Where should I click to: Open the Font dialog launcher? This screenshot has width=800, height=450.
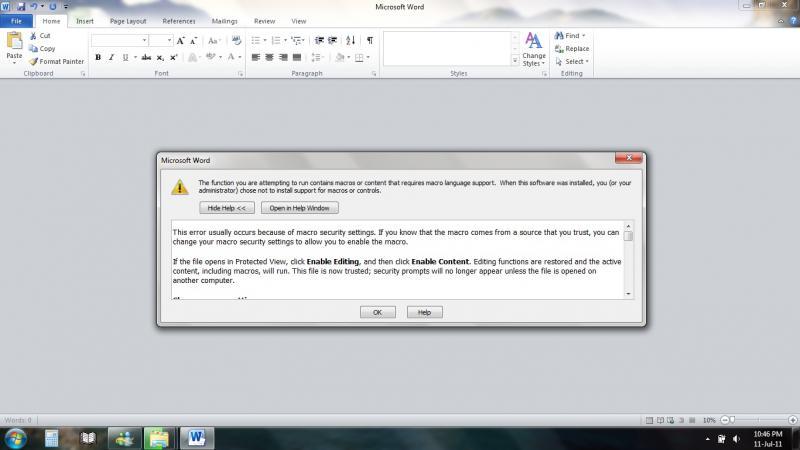click(x=240, y=74)
